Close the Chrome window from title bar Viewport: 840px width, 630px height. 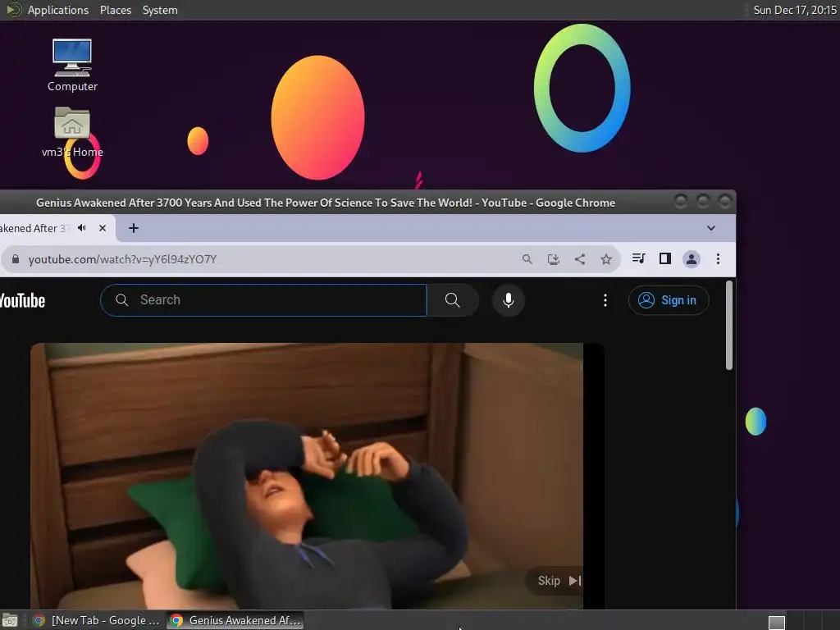[725, 202]
